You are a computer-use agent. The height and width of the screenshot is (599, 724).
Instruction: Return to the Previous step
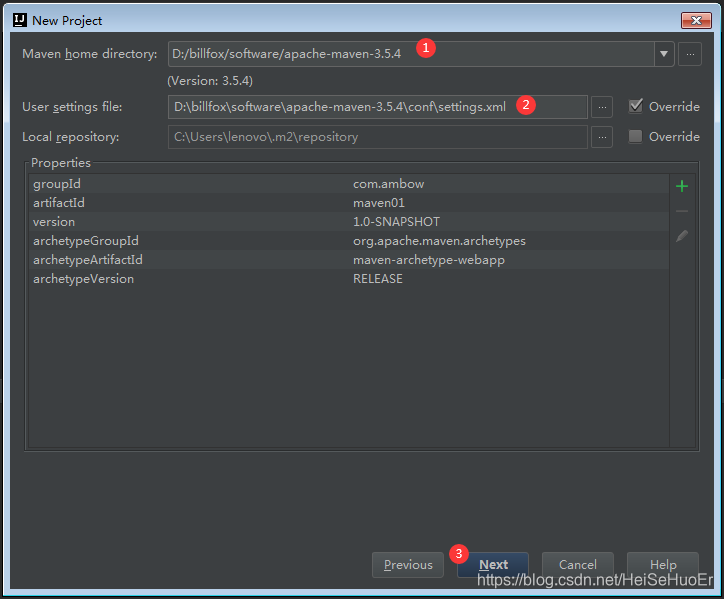click(x=408, y=564)
